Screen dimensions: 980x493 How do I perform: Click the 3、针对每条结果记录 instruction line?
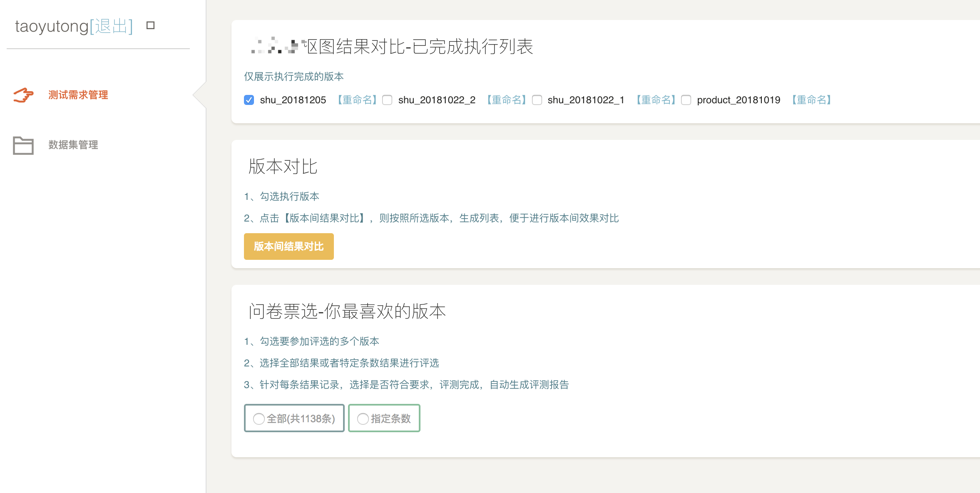coord(407,385)
